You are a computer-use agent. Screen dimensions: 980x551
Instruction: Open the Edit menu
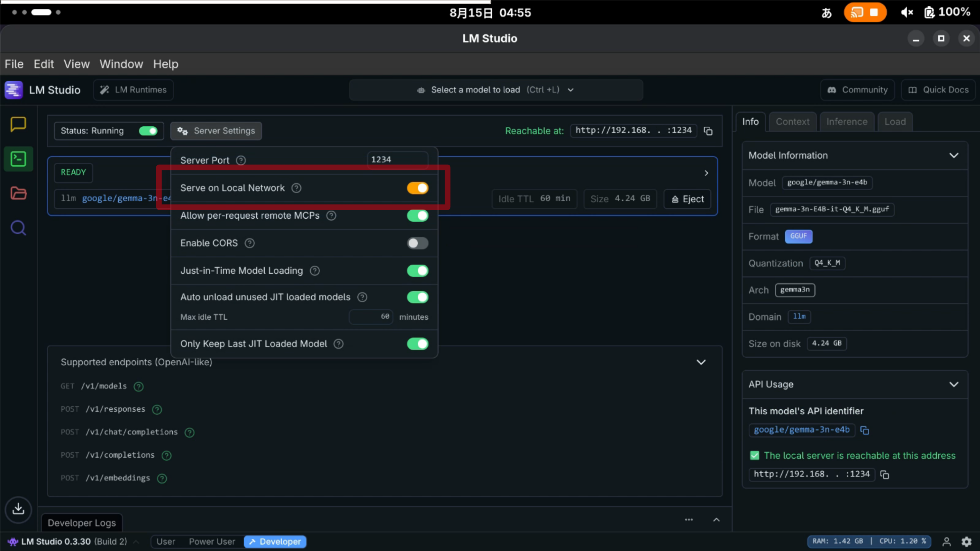coord(44,64)
